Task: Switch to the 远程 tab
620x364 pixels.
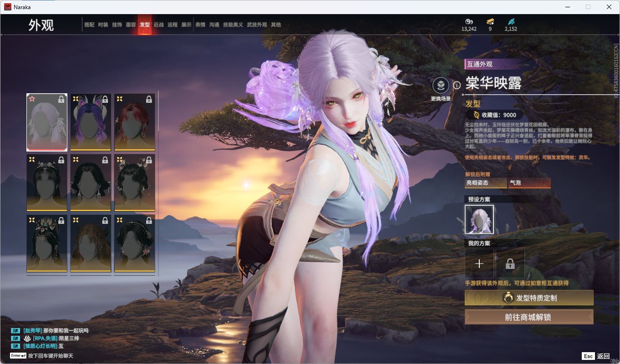Action: coord(173,25)
